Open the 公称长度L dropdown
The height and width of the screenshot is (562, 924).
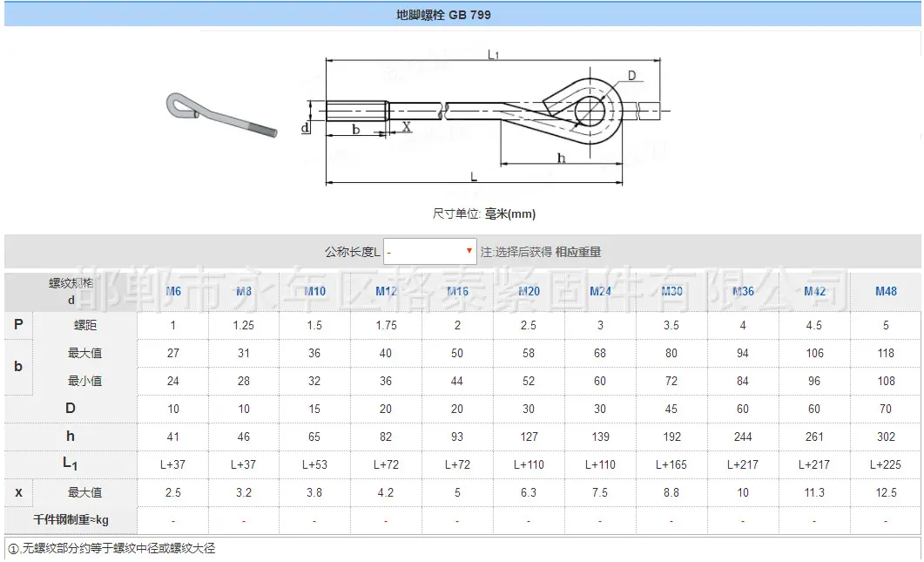pos(429,252)
